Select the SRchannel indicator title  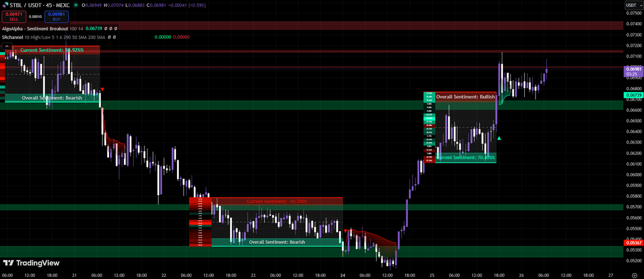11,37
